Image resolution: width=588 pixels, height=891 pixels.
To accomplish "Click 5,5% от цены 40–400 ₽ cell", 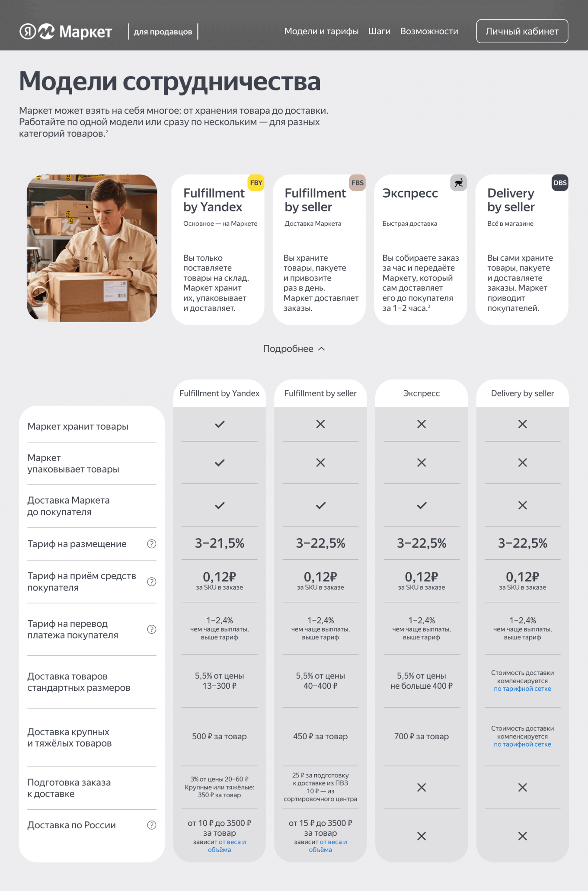I will pyautogui.click(x=320, y=681).
